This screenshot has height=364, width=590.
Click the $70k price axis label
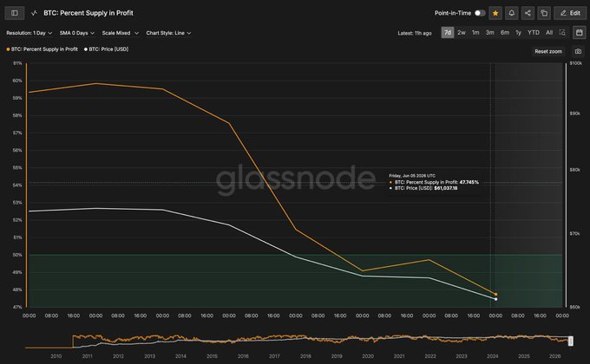[x=574, y=233]
